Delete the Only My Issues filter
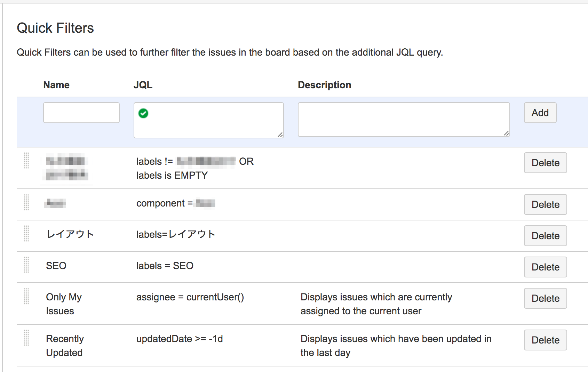 point(545,298)
